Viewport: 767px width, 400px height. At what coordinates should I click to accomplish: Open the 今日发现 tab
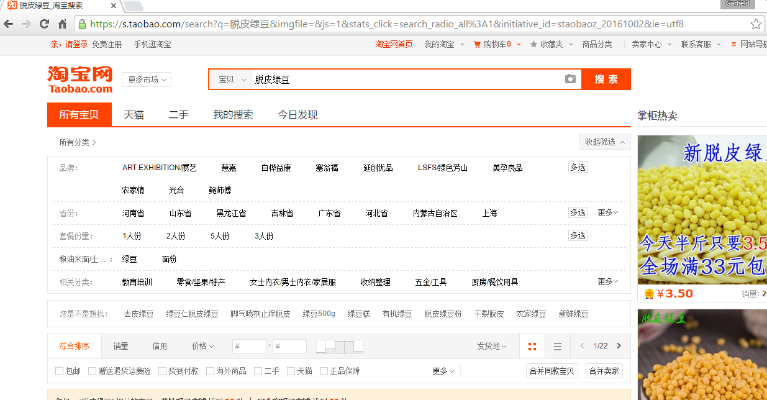pos(297,115)
